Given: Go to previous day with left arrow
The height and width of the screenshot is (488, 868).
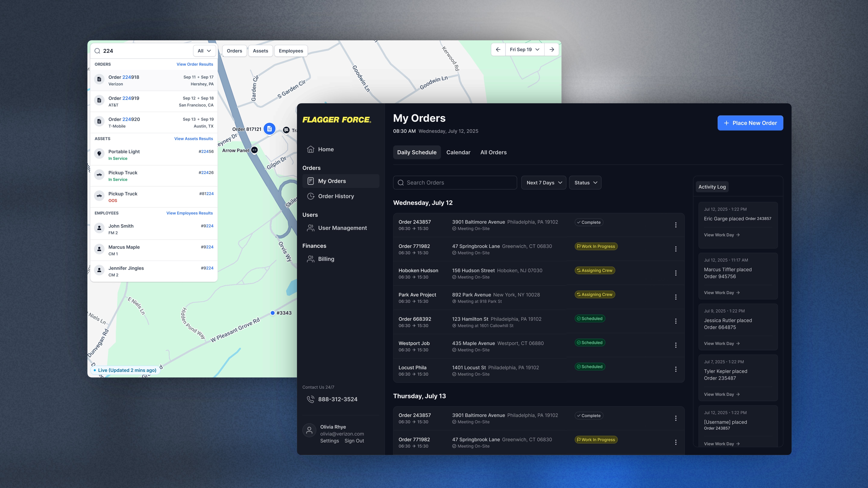Looking at the screenshot, I should 498,50.
